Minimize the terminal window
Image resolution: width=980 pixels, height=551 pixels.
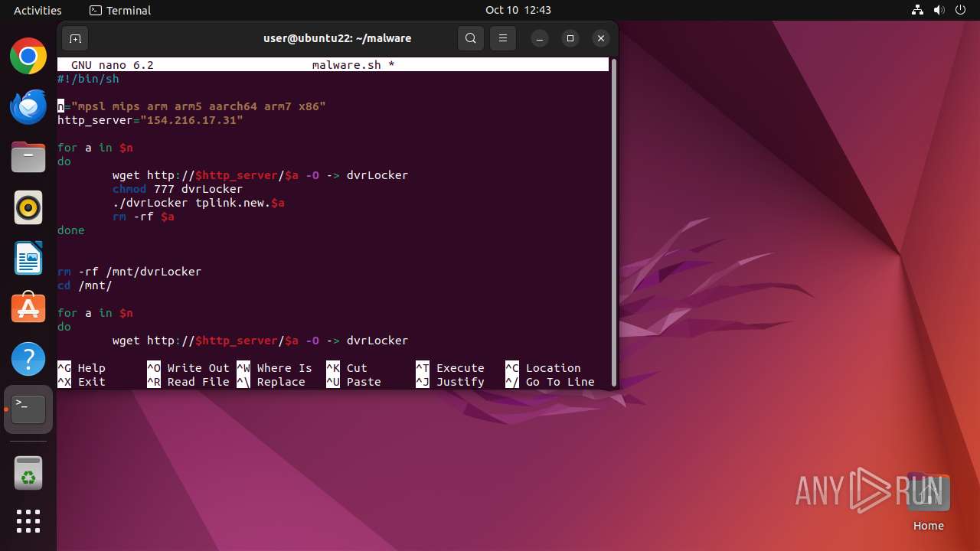[540, 38]
